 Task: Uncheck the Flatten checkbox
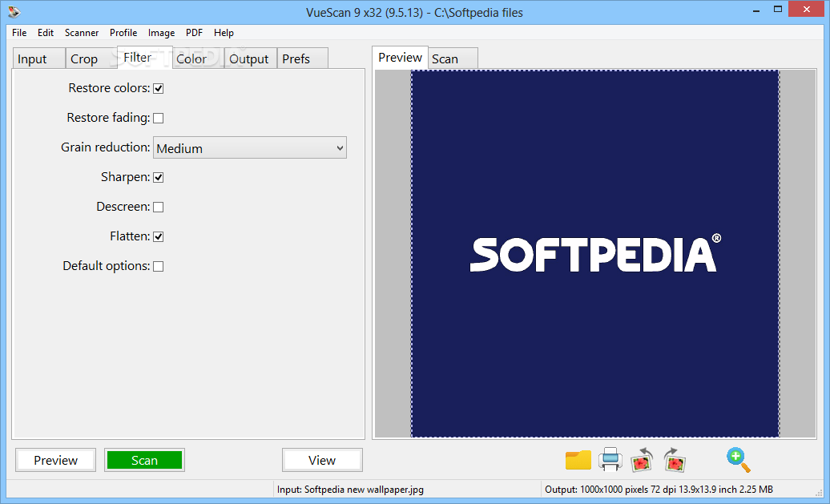159,236
